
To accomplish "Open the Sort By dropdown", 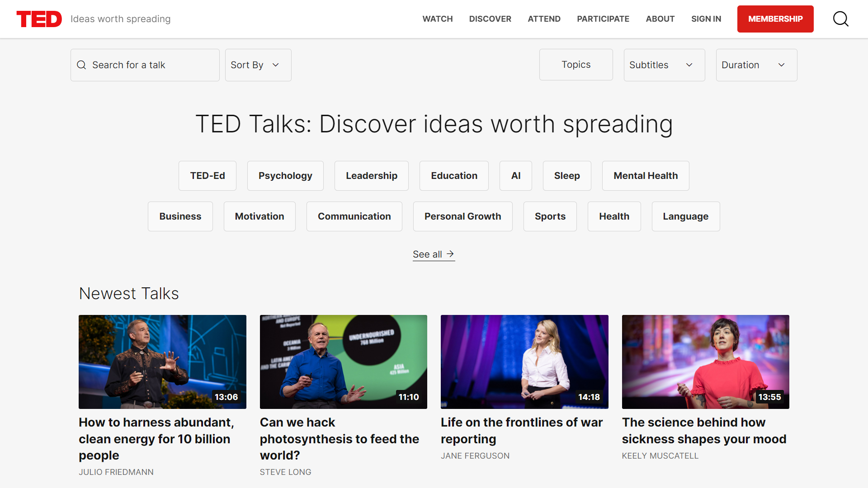I will (258, 65).
